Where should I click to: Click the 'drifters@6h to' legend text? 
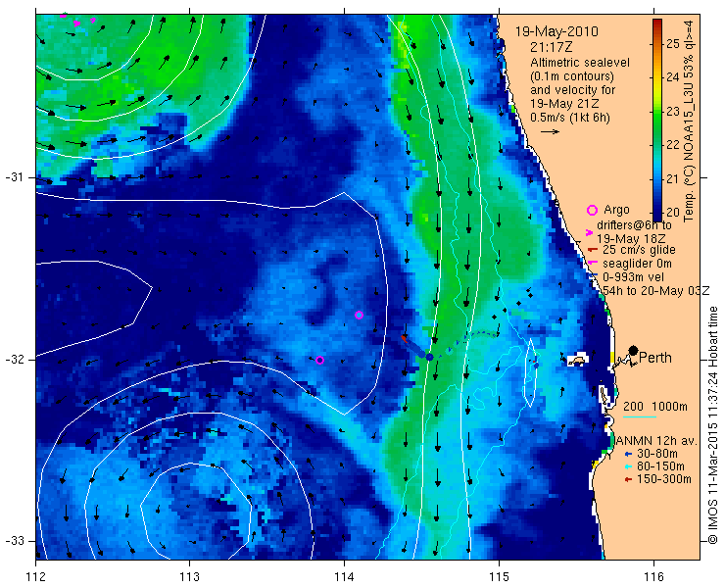pyautogui.click(x=634, y=225)
